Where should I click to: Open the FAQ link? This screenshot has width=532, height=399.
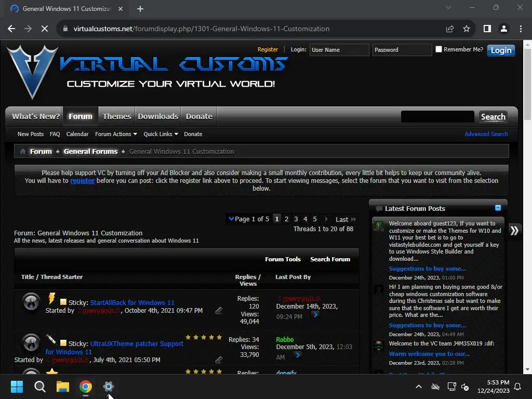point(55,134)
